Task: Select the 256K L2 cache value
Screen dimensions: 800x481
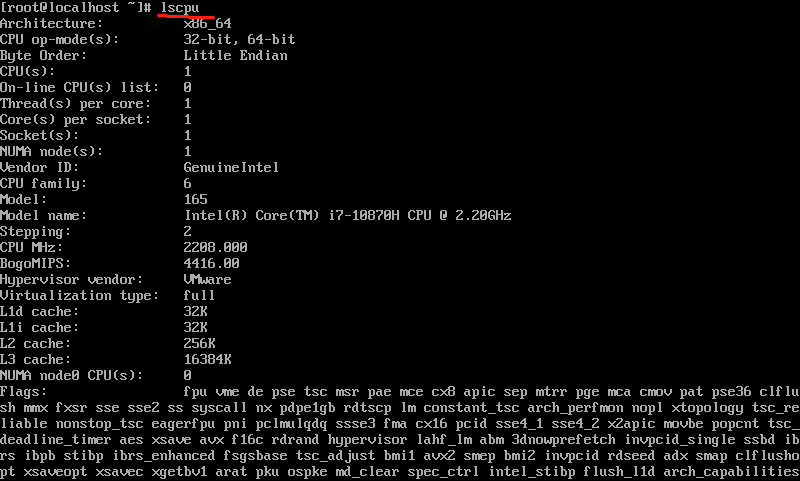Action: (x=199, y=343)
